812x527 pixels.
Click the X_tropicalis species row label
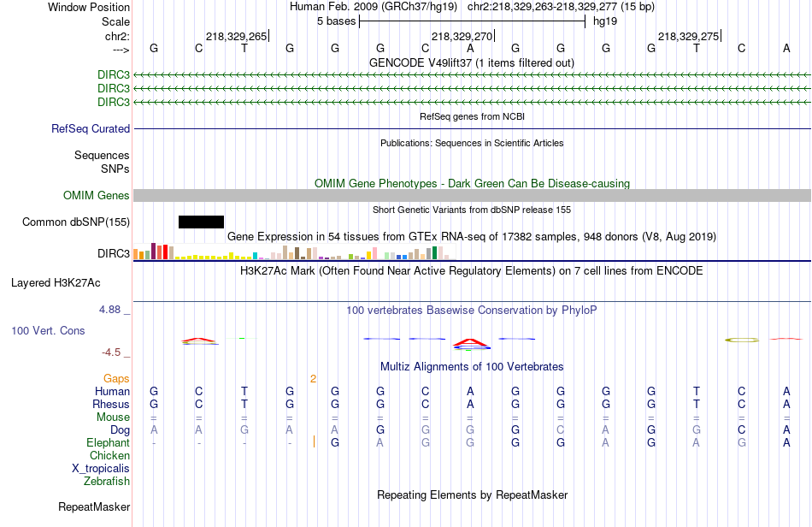click(x=101, y=469)
